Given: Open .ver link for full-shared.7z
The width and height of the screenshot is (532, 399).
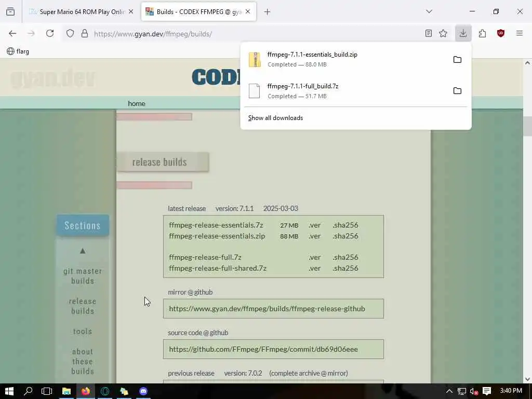Looking at the screenshot, I should click(314, 268).
